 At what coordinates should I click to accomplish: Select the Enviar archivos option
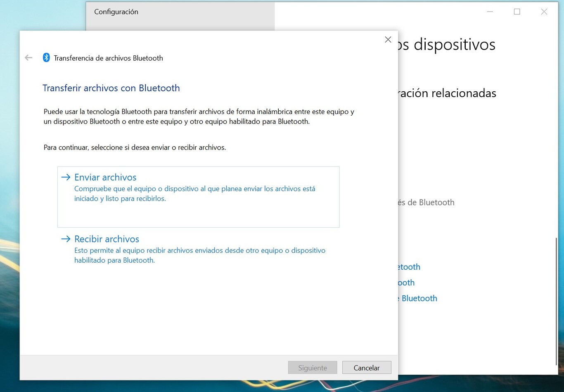tap(105, 177)
